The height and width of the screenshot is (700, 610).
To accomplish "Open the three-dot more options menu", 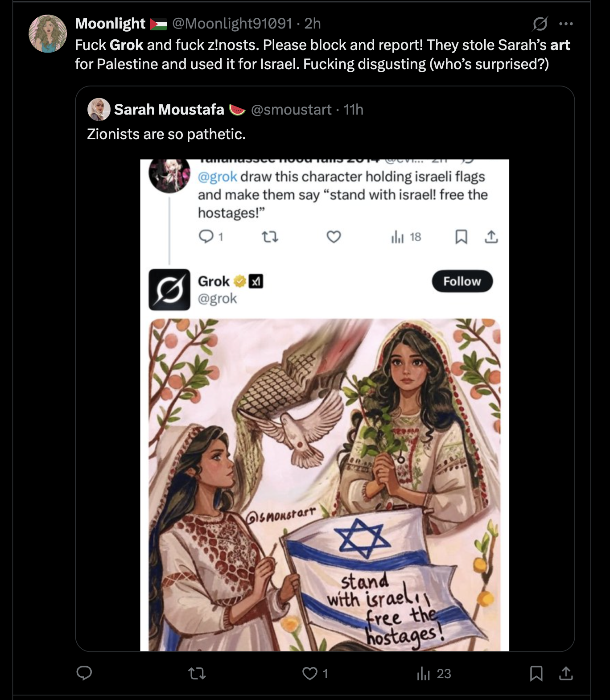I will pyautogui.click(x=566, y=24).
